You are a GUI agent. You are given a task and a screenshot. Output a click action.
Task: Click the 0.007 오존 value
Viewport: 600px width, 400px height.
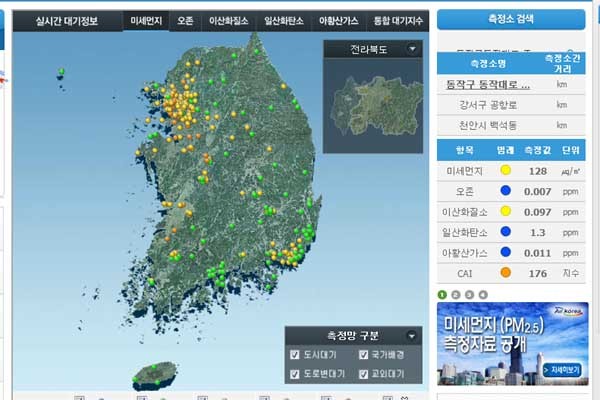538,191
